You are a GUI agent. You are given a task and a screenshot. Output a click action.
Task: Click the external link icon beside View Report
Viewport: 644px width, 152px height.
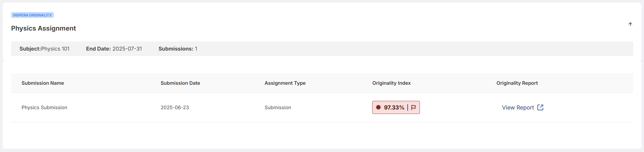point(540,108)
